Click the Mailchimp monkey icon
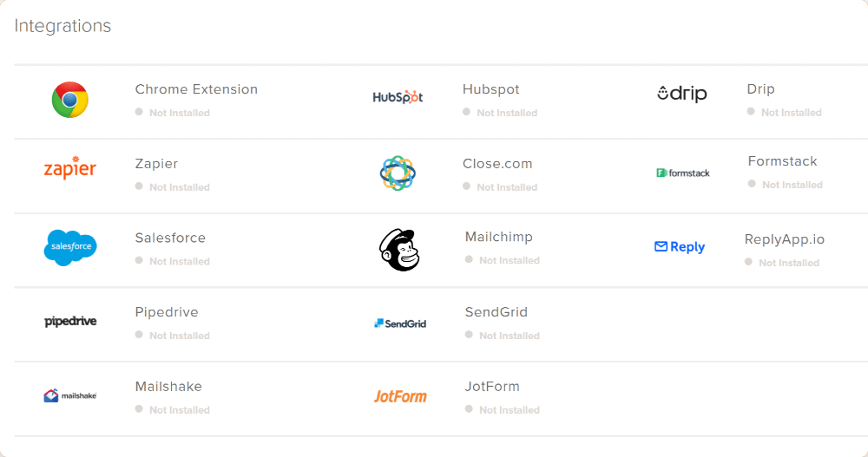Viewport: 868px width, 457px height. tap(399, 250)
